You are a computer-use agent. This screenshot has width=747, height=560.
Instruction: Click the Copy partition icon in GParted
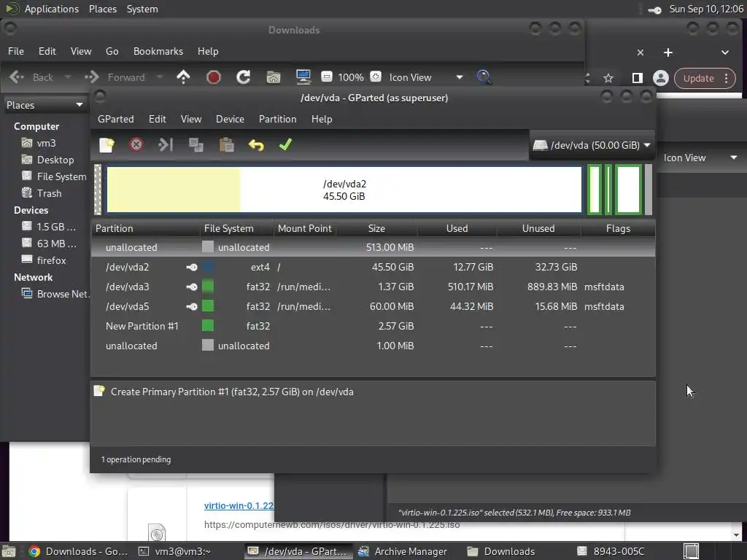tap(196, 145)
